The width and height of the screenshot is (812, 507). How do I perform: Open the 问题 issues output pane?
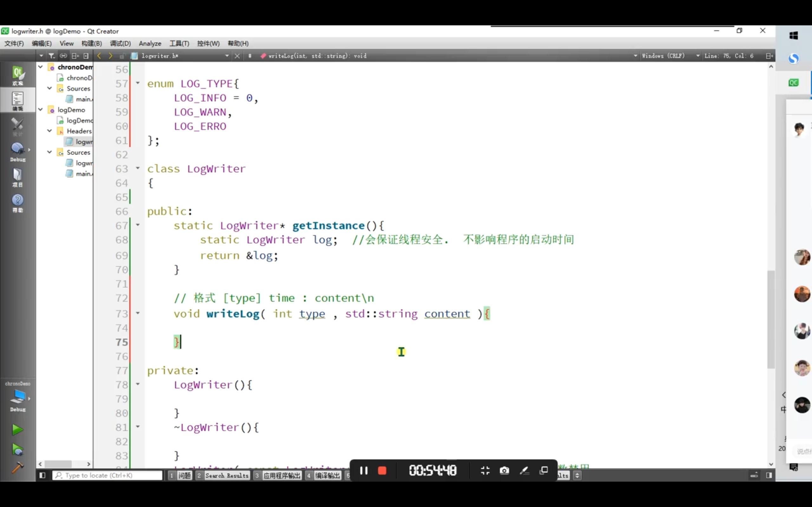184,475
